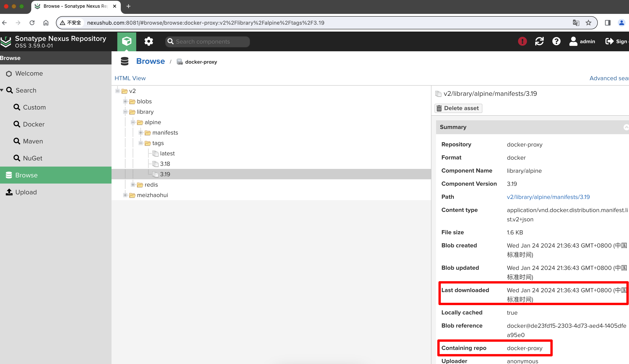Click the browser Back arrow
This screenshot has height=364, width=629.
click(x=4, y=23)
